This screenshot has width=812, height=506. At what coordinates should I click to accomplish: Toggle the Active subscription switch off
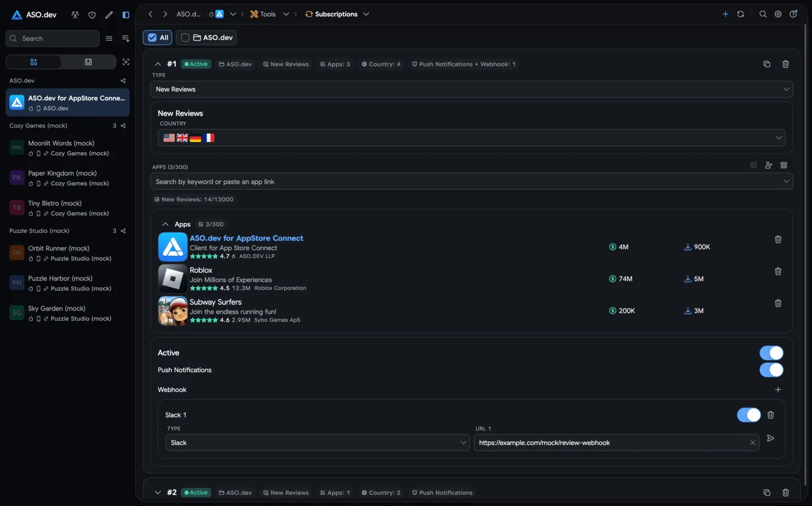coord(771,353)
